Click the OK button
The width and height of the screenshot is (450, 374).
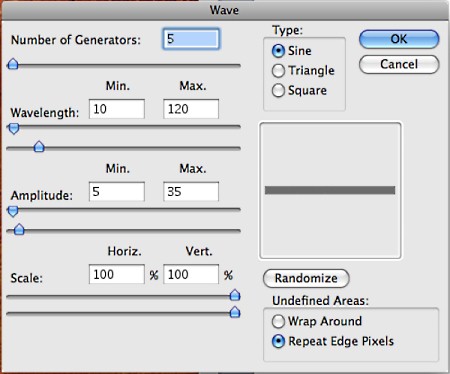399,39
